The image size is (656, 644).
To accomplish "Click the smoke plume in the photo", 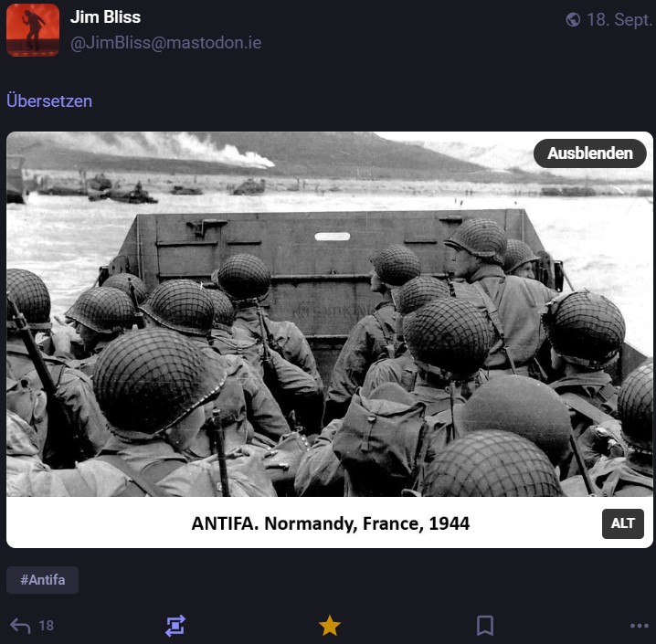I will (217, 151).
